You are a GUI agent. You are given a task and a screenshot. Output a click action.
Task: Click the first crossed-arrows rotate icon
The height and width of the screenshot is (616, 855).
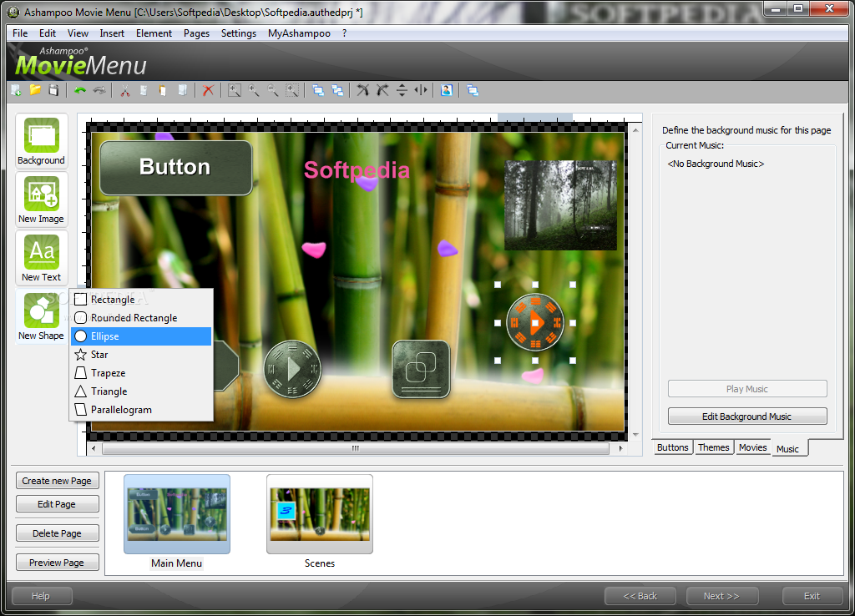click(363, 90)
